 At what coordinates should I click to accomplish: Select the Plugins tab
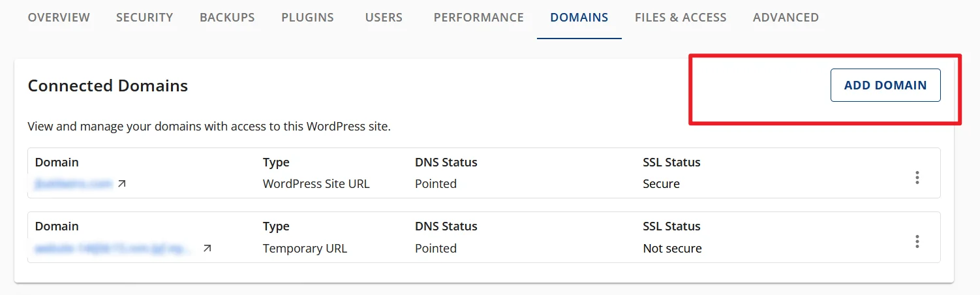pos(307,18)
